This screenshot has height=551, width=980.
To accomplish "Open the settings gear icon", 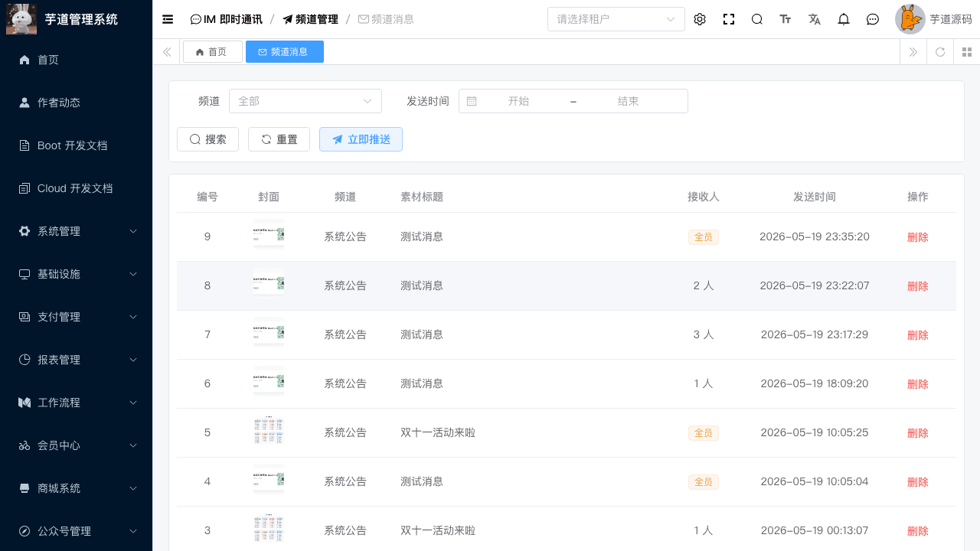I will [x=700, y=19].
